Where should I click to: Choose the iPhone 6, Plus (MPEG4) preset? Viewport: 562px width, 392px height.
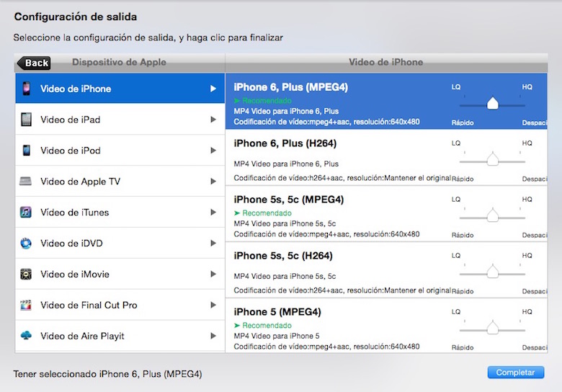point(386,102)
